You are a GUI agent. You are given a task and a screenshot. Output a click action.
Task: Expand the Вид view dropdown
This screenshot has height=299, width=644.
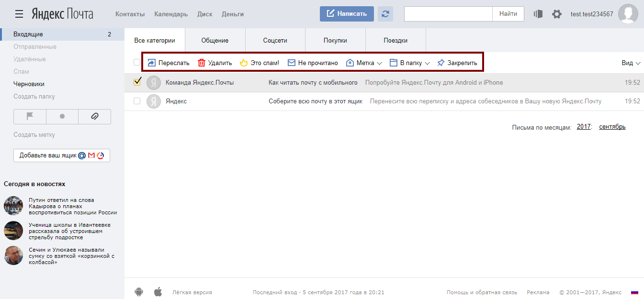tap(631, 63)
